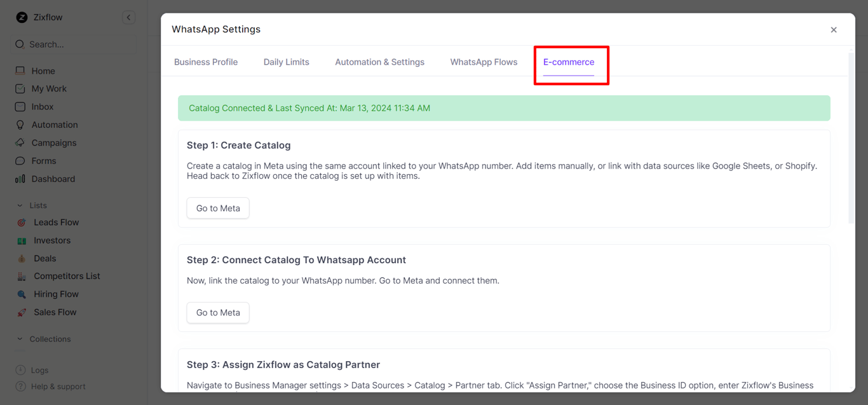
Task: Open the Investors list
Action: pos(51,240)
